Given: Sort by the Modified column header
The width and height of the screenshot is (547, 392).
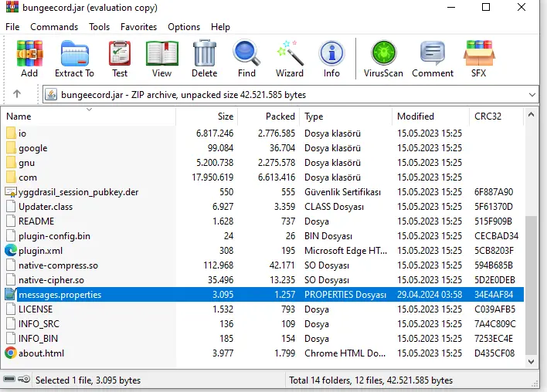Looking at the screenshot, I should point(431,117).
